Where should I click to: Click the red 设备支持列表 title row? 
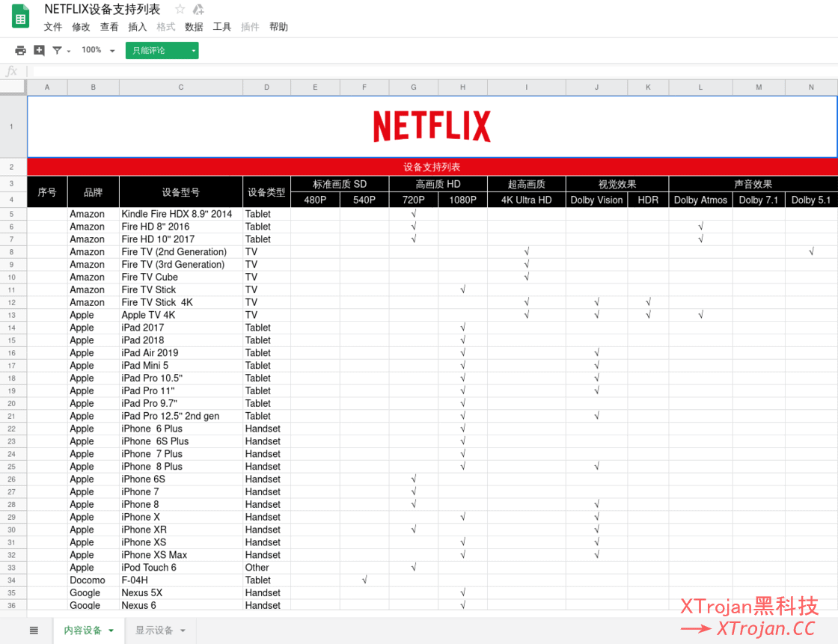(432, 167)
